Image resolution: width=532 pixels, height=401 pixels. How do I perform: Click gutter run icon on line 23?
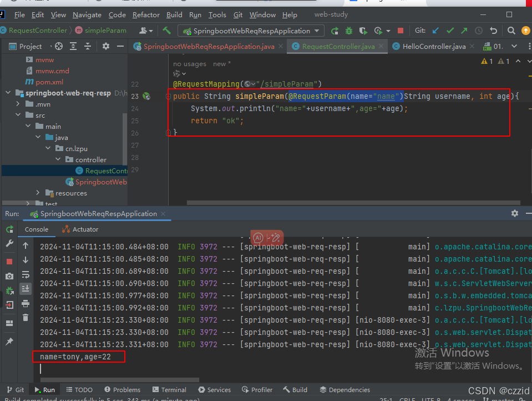146,96
